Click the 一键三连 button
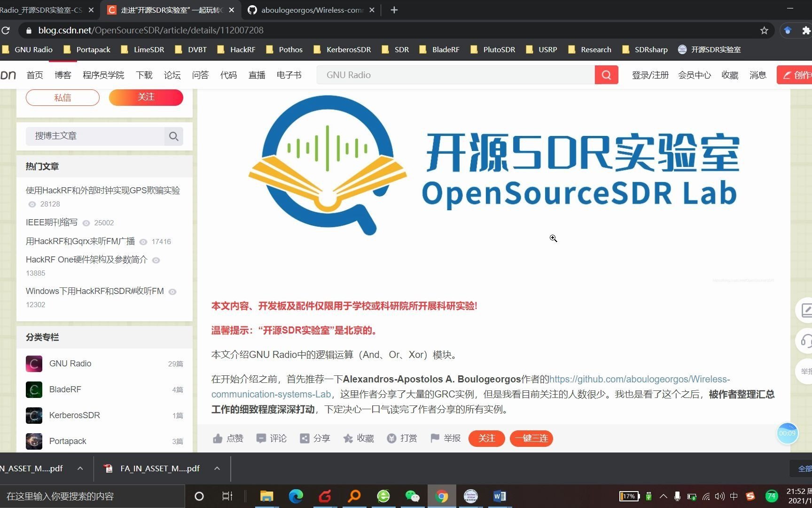 531,438
